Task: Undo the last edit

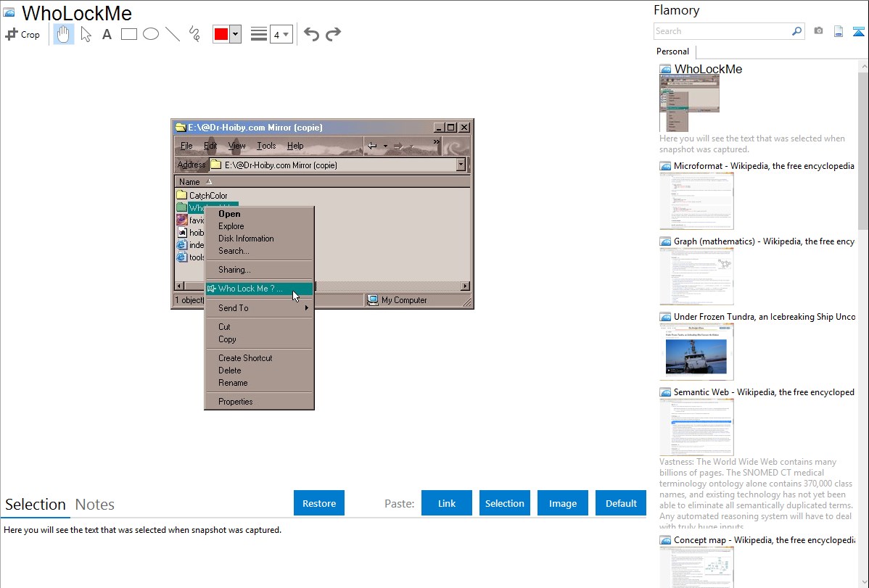Action: tap(311, 34)
